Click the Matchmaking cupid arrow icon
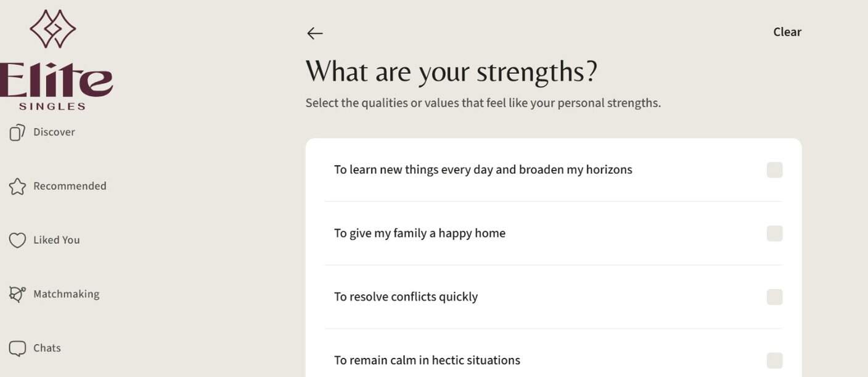868x377 pixels. click(x=17, y=294)
